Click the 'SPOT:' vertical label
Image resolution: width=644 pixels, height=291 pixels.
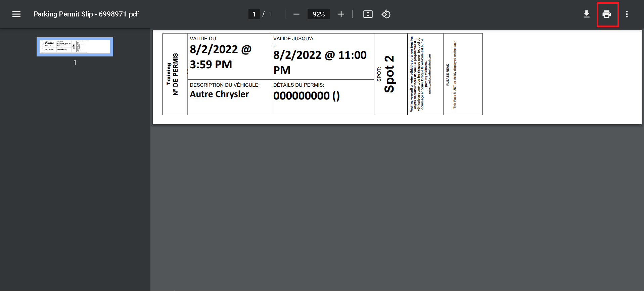pos(379,74)
